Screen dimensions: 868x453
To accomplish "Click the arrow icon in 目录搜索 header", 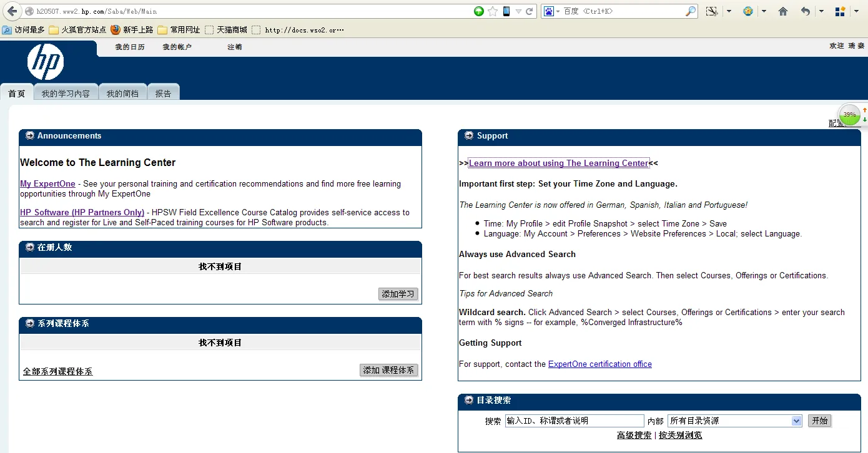I will coord(469,400).
